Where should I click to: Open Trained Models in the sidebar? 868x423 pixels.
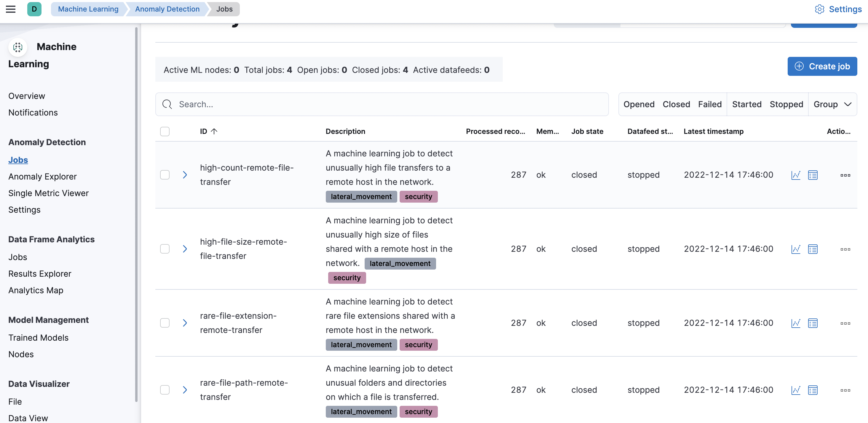(x=39, y=337)
